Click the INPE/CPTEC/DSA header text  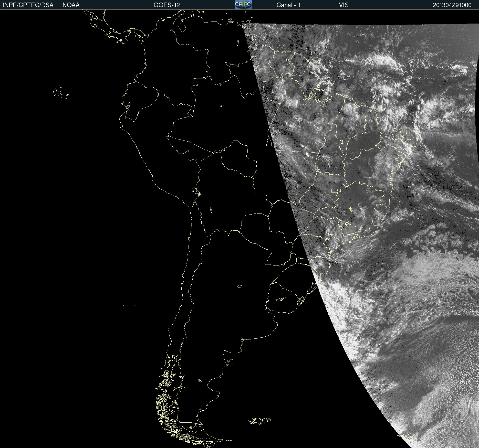[28, 5]
